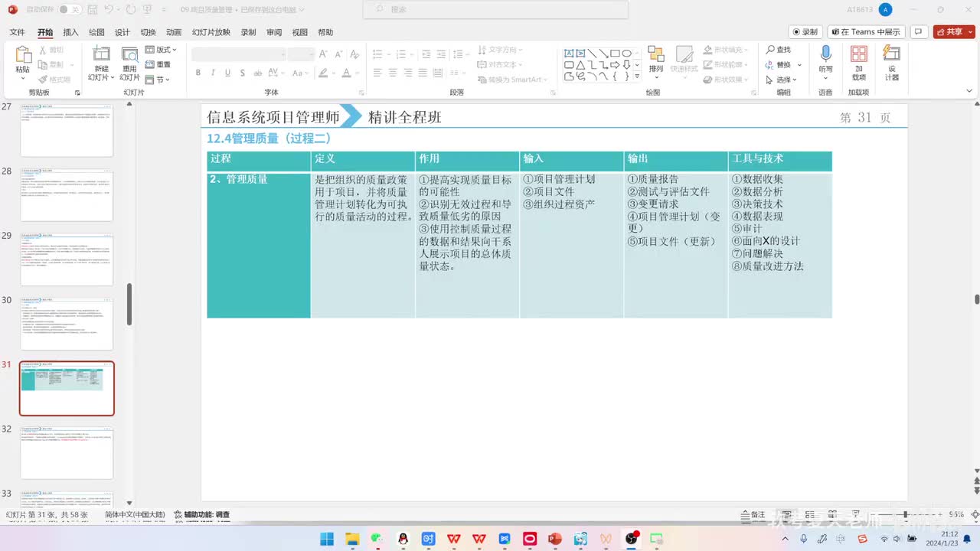This screenshot has width=980, height=551.
Task: Adjust the zoom slider in status bar
Action: click(x=906, y=515)
